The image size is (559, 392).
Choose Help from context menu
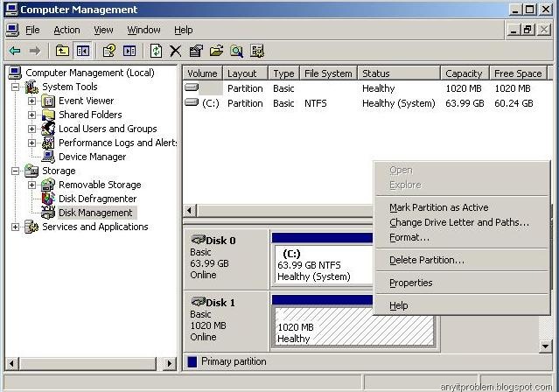pyautogui.click(x=461, y=305)
